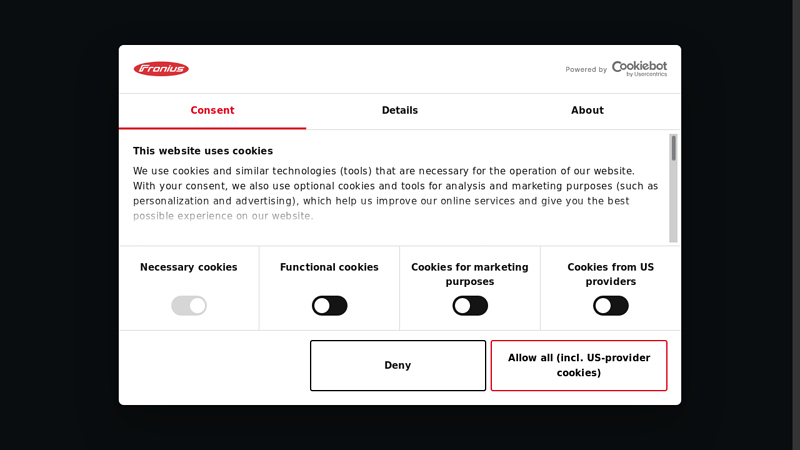The height and width of the screenshot is (450, 800).
Task: Click the 'Powered by' text
Action: pyautogui.click(x=586, y=70)
